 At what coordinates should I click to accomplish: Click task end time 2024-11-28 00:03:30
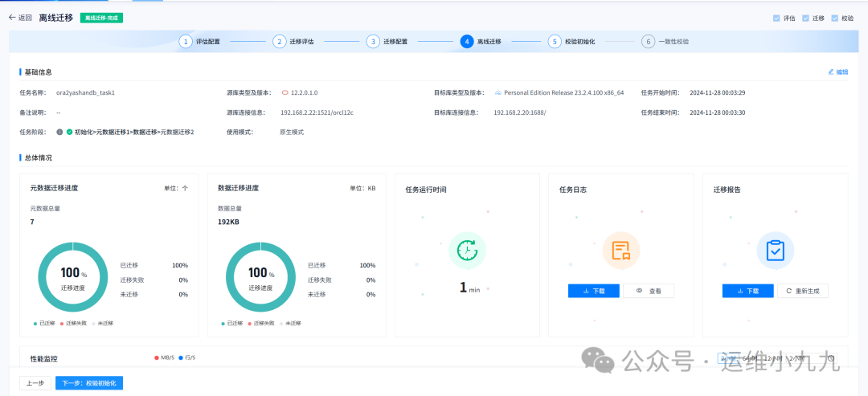[x=718, y=112]
